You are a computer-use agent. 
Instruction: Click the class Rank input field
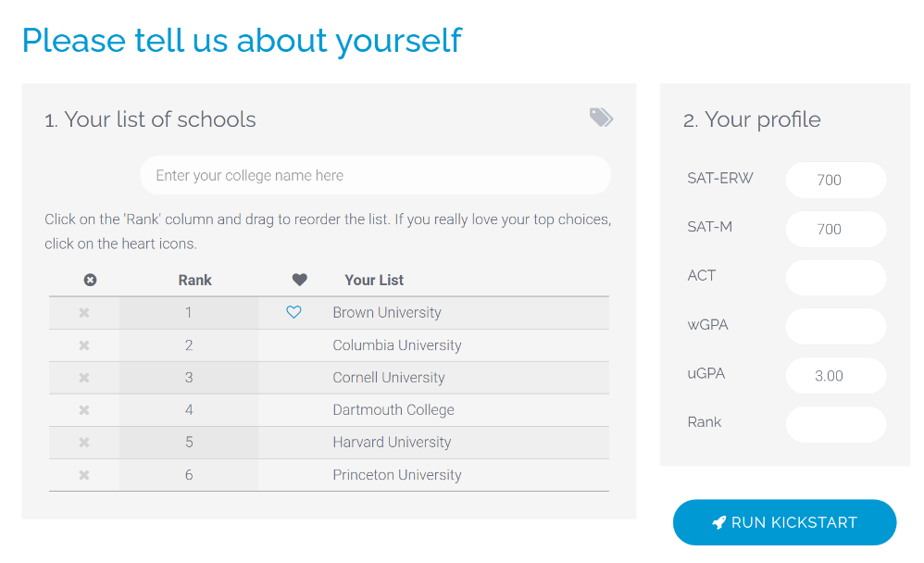pyautogui.click(x=835, y=424)
